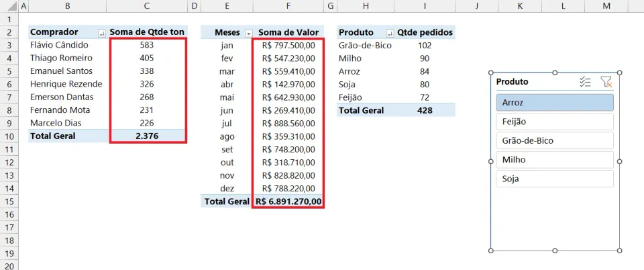Image resolution: width=644 pixels, height=270 pixels.
Task: Choose Milho slicer button
Action: click(555, 159)
